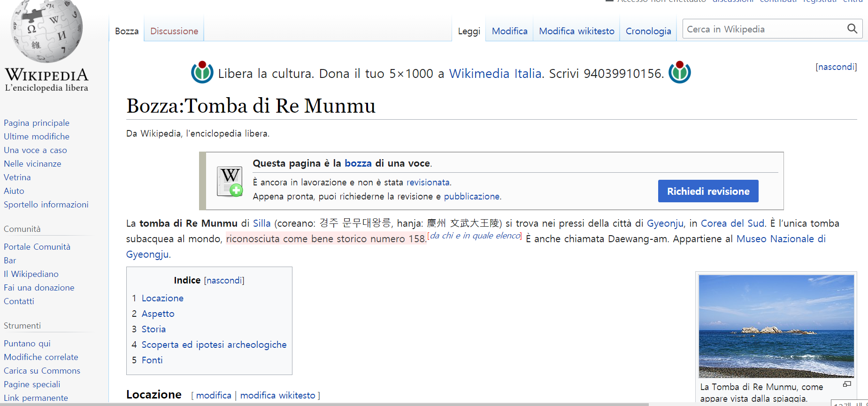Open Pagine speciali

32,384
